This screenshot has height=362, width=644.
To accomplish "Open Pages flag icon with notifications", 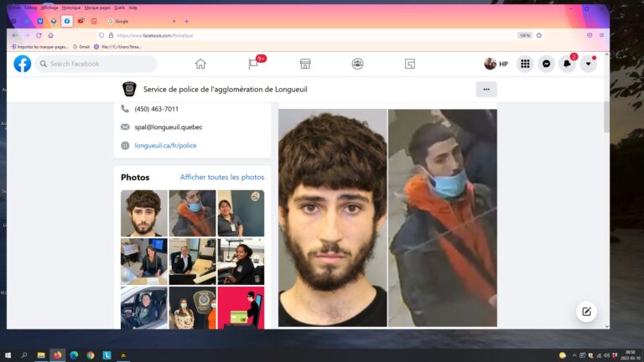I will click(253, 64).
